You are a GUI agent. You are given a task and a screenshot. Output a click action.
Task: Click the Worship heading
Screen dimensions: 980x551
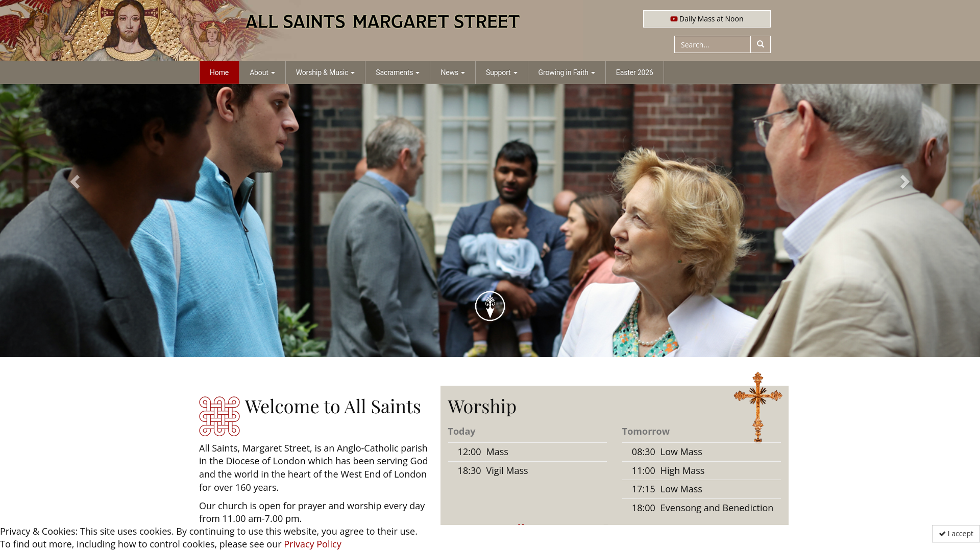(x=482, y=407)
